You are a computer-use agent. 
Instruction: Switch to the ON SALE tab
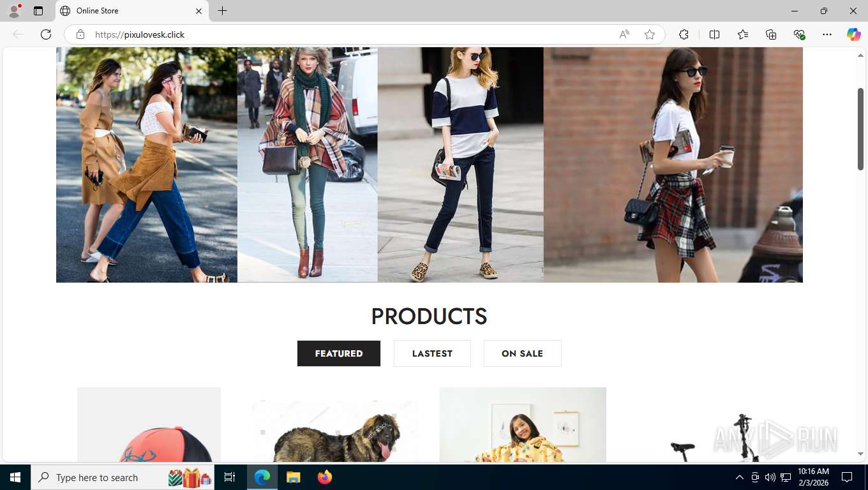(x=522, y=353)
